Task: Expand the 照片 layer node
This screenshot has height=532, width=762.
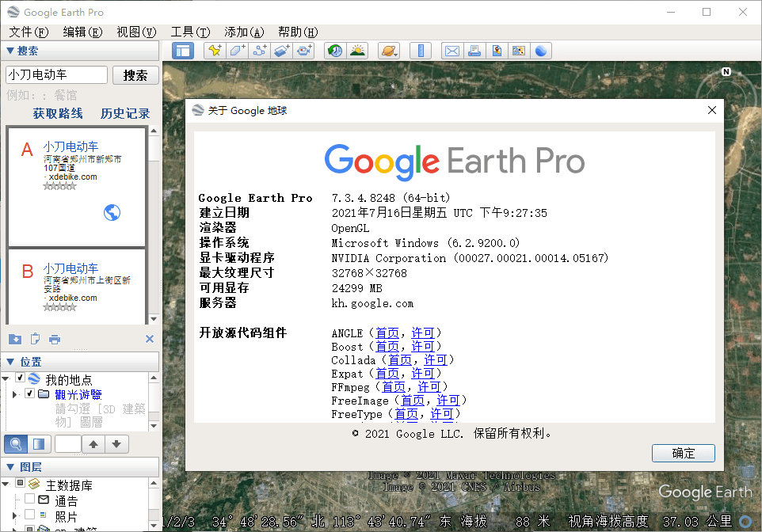Action: click(x=14, y=515)
